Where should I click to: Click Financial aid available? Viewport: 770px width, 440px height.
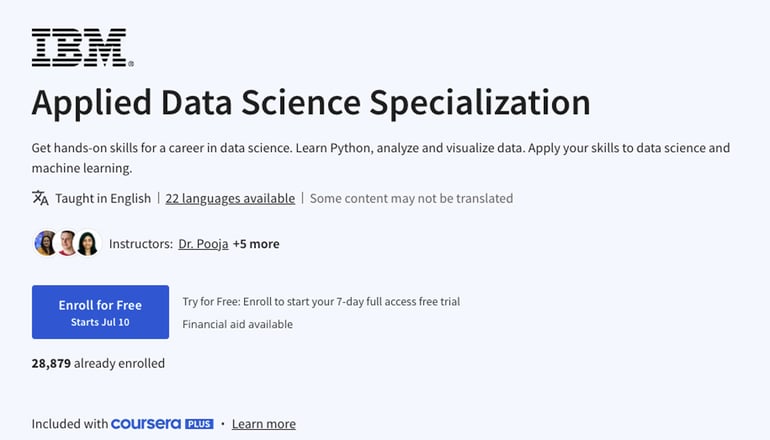(x=237, y=324)
